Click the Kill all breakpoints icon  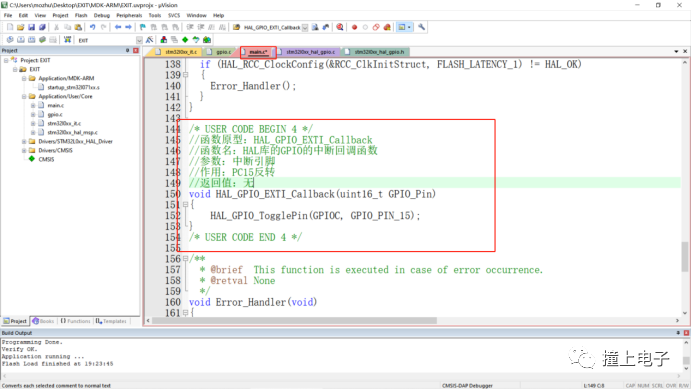(387, 27)
